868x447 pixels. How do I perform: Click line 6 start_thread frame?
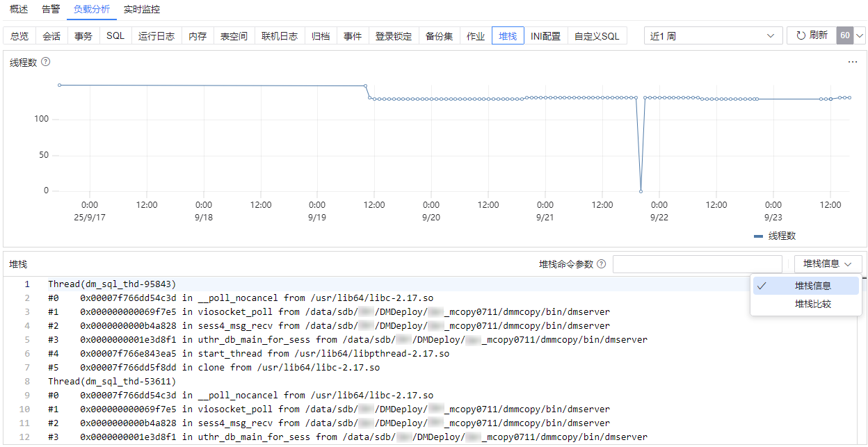point(248,354)
